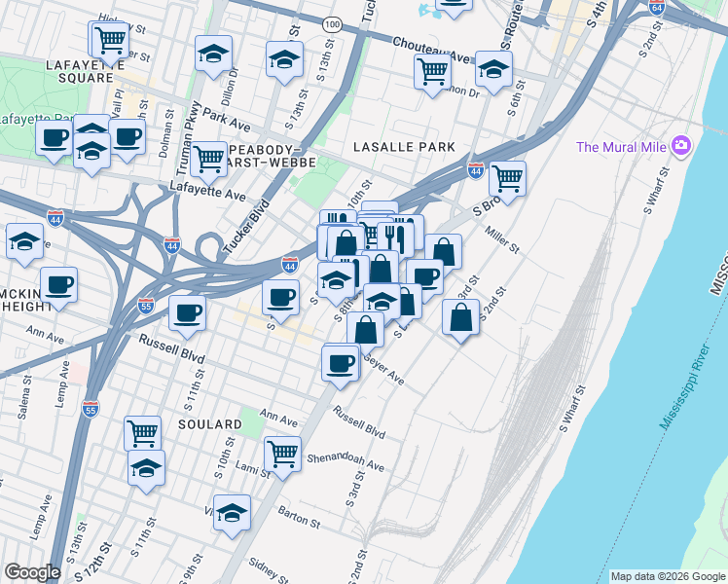
Task: Click The Mural Mile label
Action: [621, 147]
